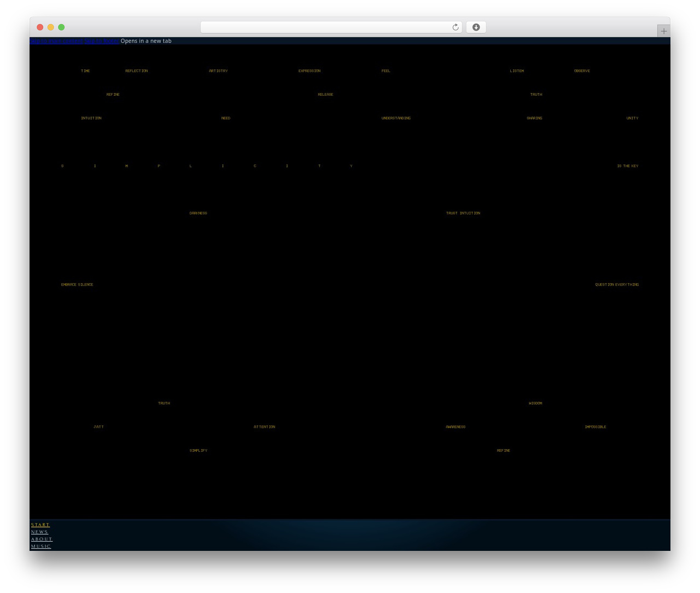Pick the word EXPRESSION
Viewport: 700px width, 593px height.
[x=310, y=71]
